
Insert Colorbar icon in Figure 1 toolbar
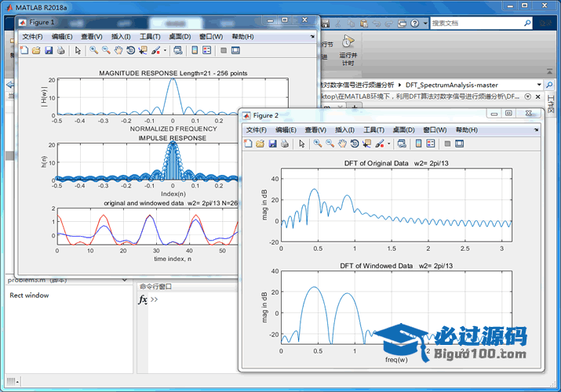(x=195, y=50)
